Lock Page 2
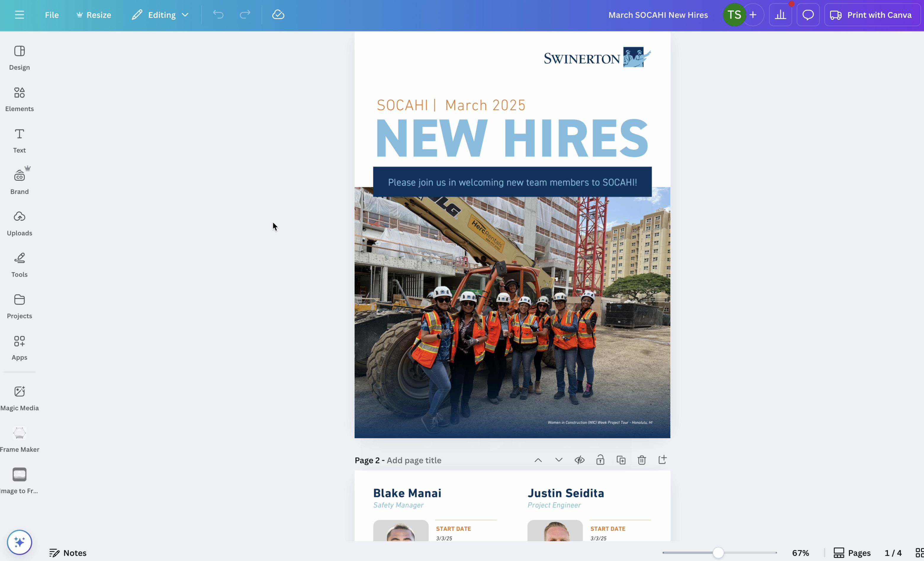 click(x=600, y=460)
